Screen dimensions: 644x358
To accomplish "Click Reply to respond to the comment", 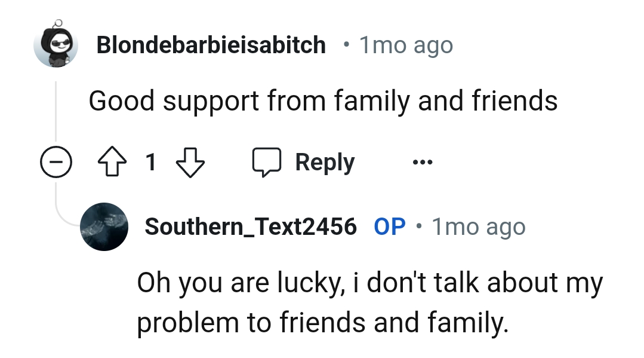I will (324, 161).
